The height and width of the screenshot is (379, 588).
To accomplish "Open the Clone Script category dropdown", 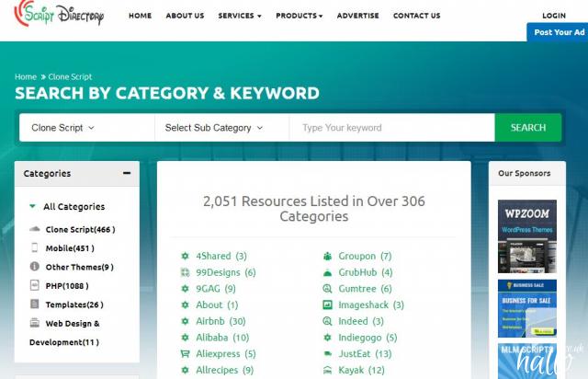I will tap(86, 128).
